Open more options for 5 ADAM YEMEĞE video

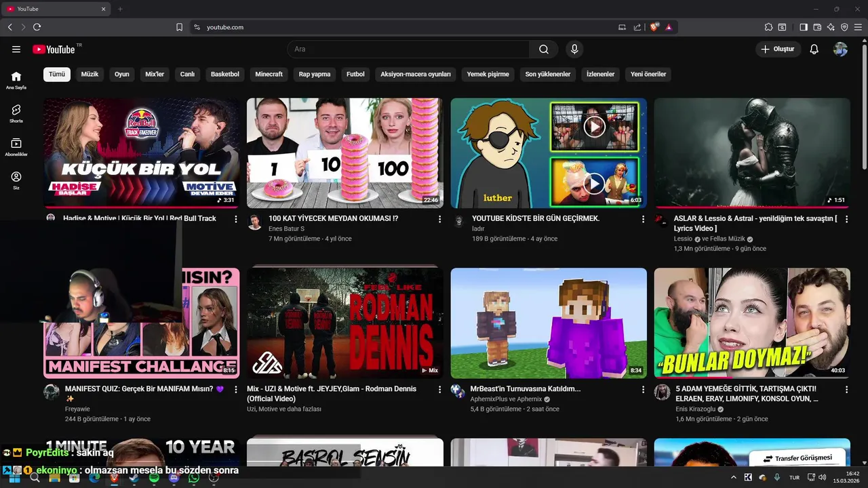click(x=846, y=390)
